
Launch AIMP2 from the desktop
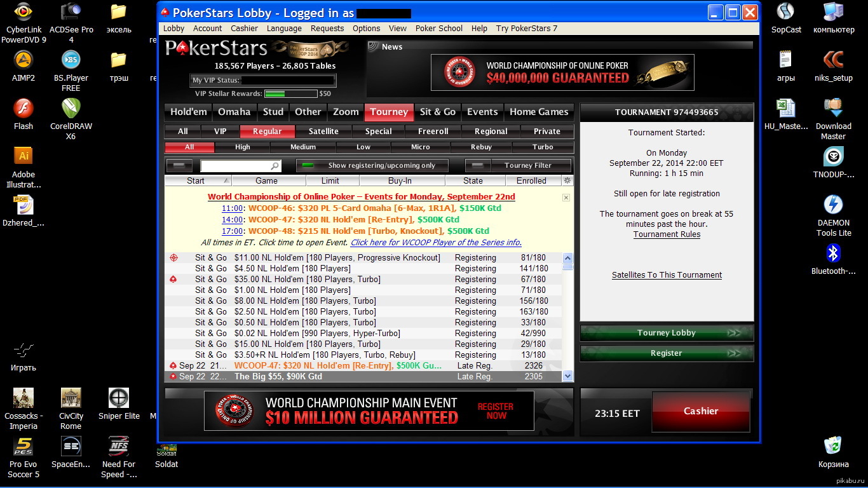(24, 60)
